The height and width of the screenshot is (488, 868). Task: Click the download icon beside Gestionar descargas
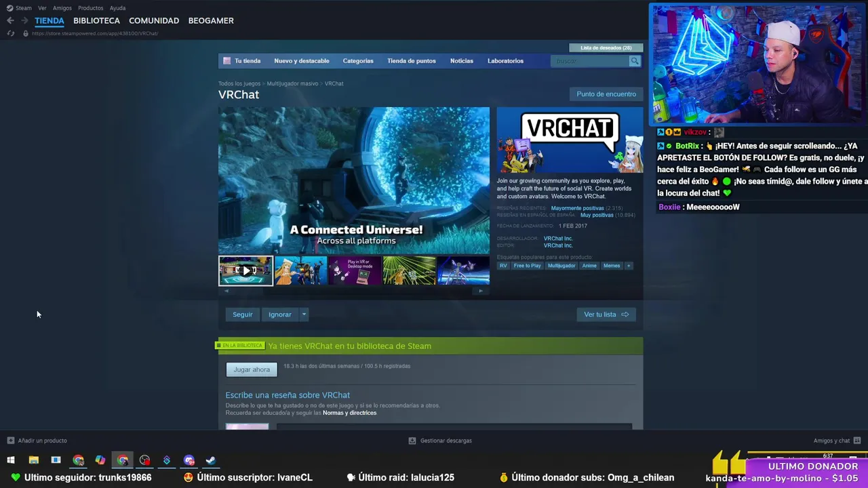point(412,441)
